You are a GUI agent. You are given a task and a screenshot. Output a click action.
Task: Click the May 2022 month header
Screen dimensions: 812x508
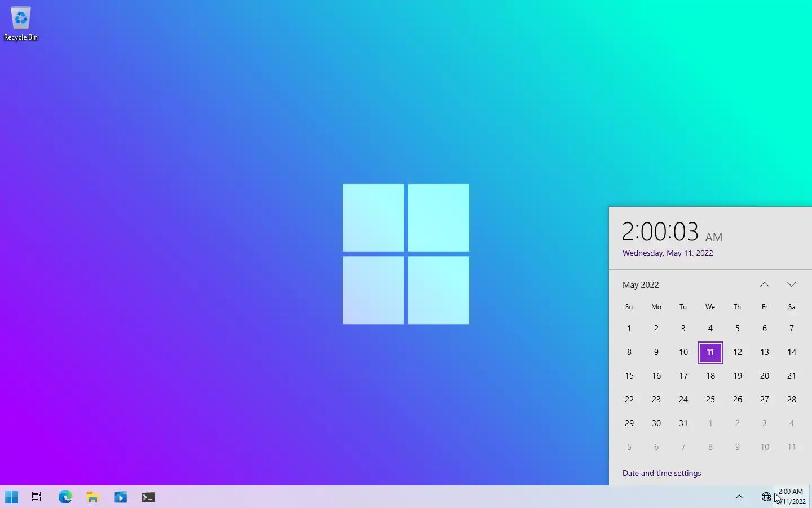[641, 285]
